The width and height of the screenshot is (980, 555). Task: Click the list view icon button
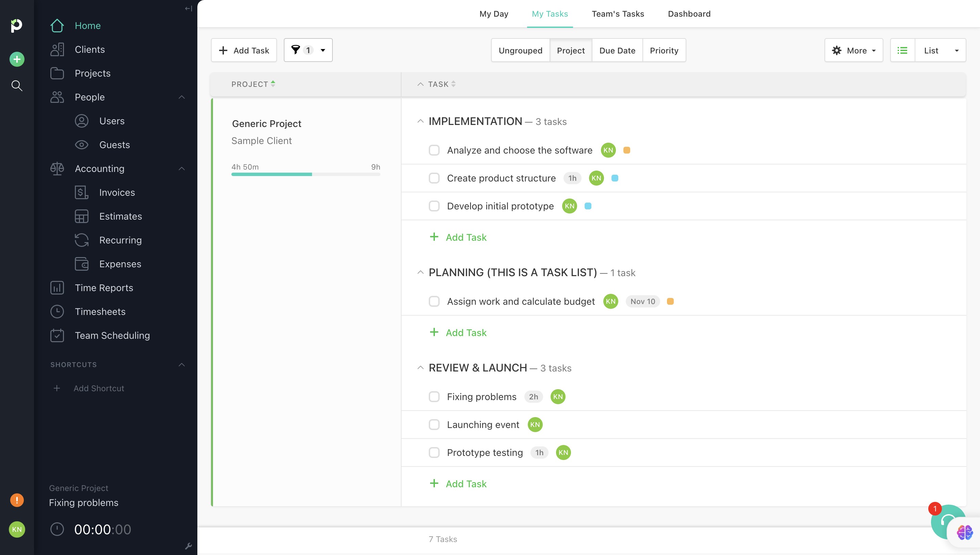(x=902, y=50)
